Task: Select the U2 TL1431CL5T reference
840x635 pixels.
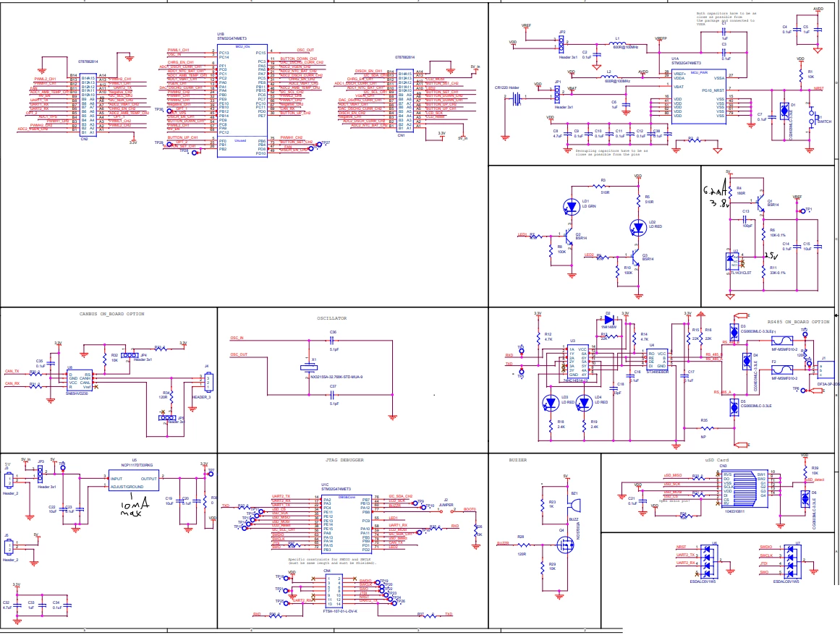Action: pos(732,261)
